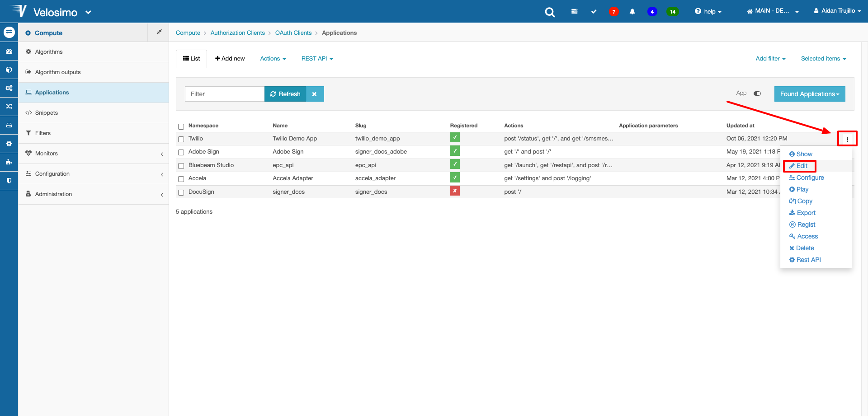Open the Actions dropdown

point(273,59)
